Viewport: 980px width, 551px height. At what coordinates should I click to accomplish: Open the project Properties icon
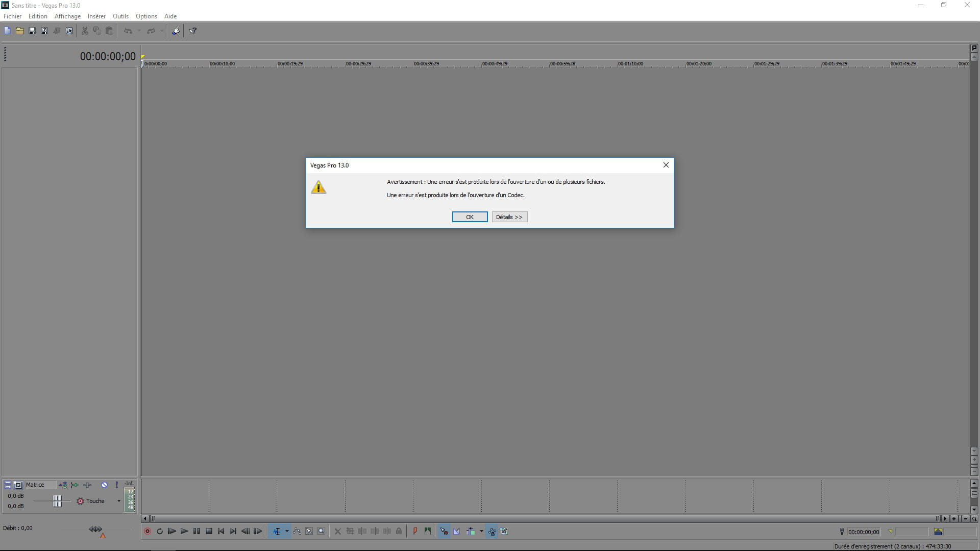(x=69, y=31)
